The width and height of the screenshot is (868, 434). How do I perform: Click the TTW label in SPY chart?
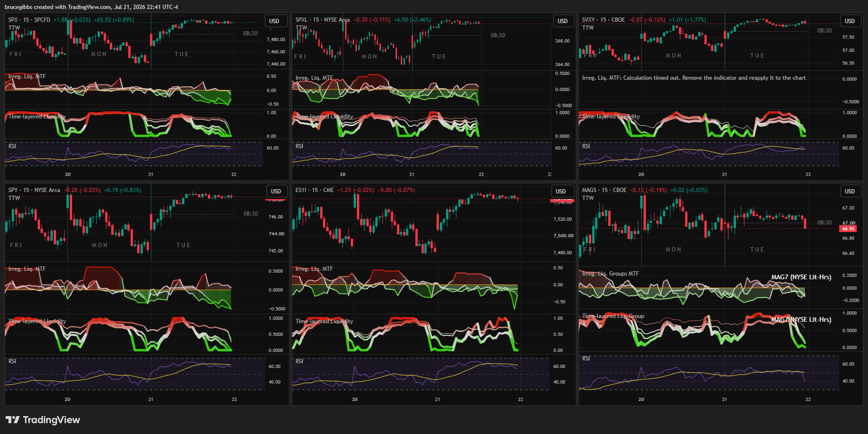[x=14, y=198]
